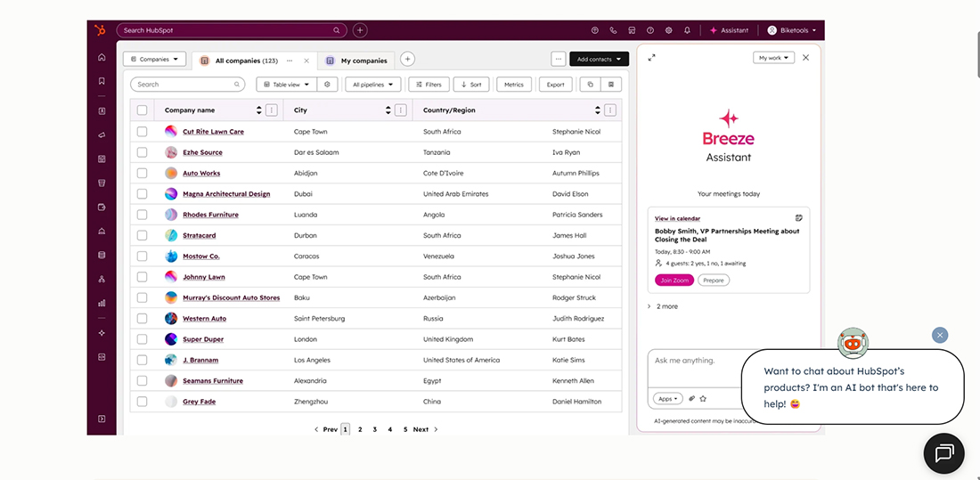The height and width of the screenshot is (480, 980).
Task: Open the phone calling icon
Action: click(x=613, y=30)
